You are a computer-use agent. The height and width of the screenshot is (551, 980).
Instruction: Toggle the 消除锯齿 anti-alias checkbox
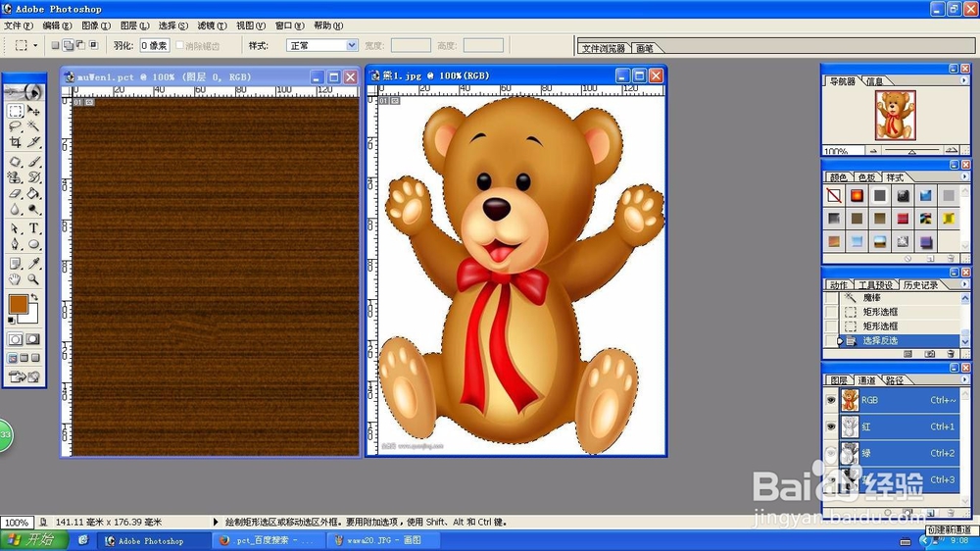pyautogui.click(x=180, y=45)
